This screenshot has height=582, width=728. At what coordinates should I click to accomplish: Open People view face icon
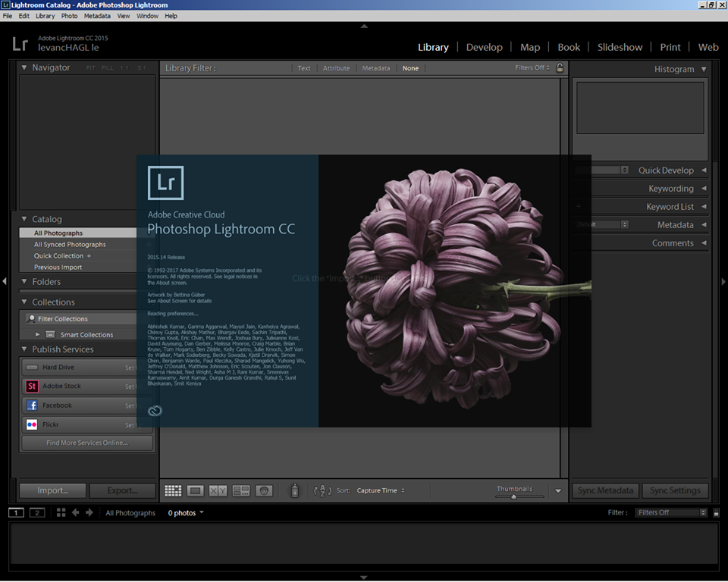(264, 490)
